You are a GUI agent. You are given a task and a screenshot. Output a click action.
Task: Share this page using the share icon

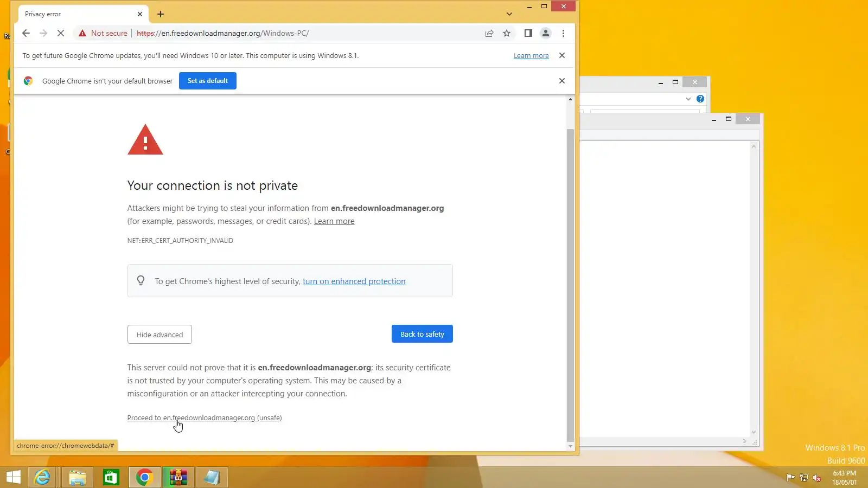489,33
